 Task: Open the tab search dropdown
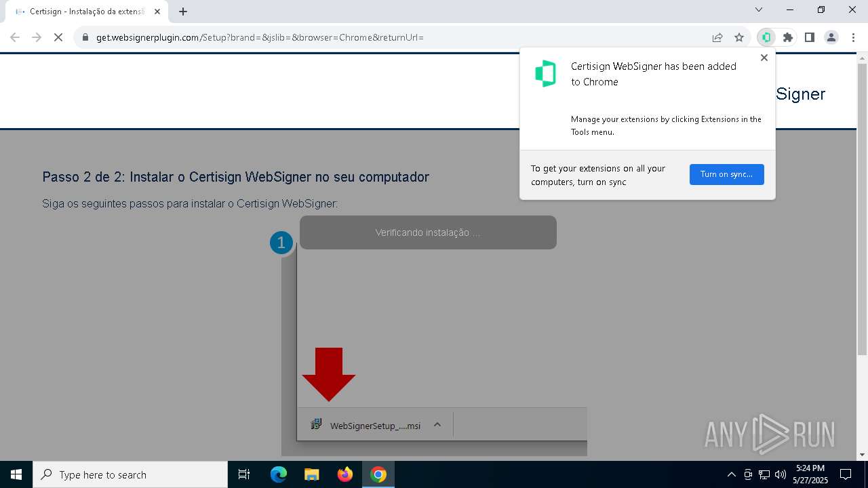[x=759, y=9]
